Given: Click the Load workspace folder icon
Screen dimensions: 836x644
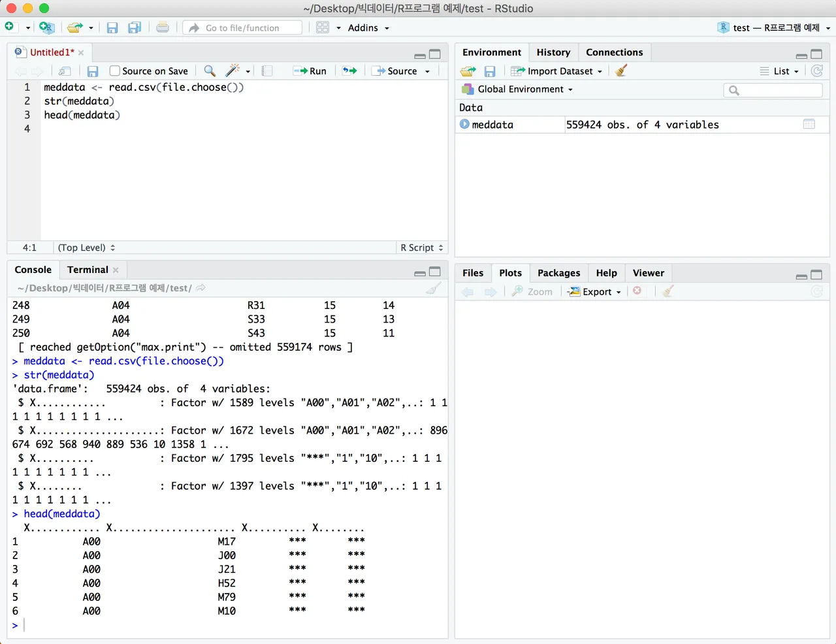Looking at the screenshot, I should tap(468, 71).
